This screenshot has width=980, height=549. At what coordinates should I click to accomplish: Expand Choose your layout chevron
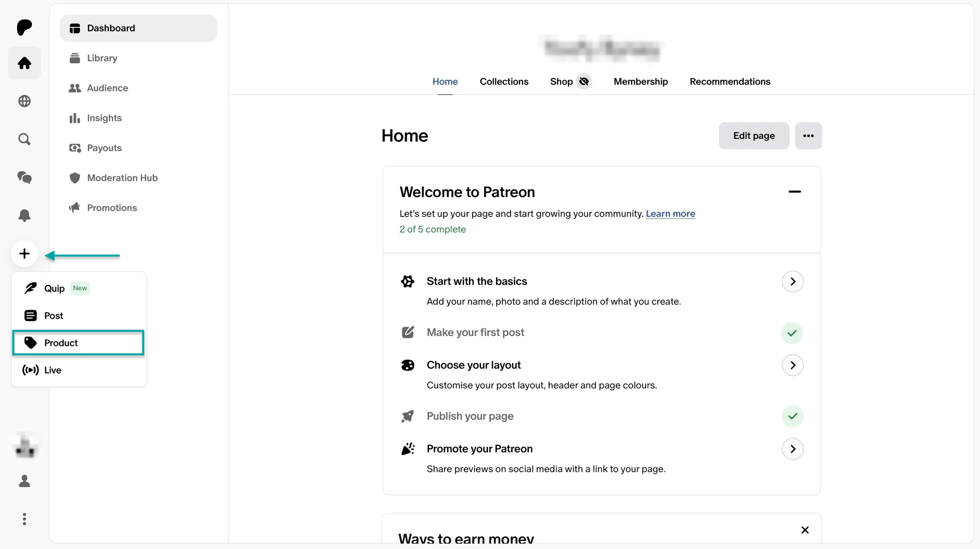pos(793,365)
